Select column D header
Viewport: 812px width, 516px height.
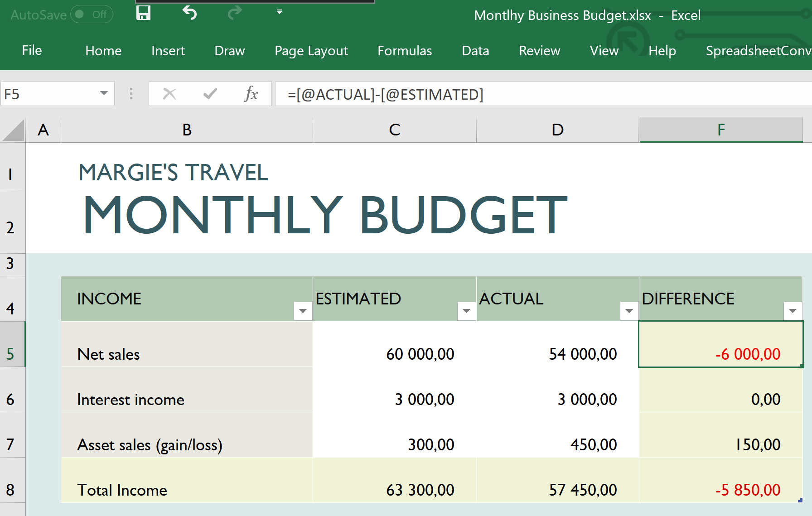pyautogui.click(x=557, y=130)
